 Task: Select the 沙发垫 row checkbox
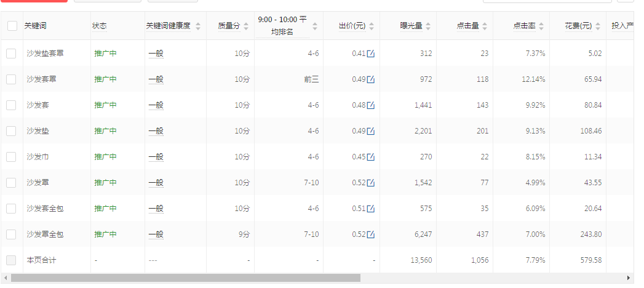point(11,131)
